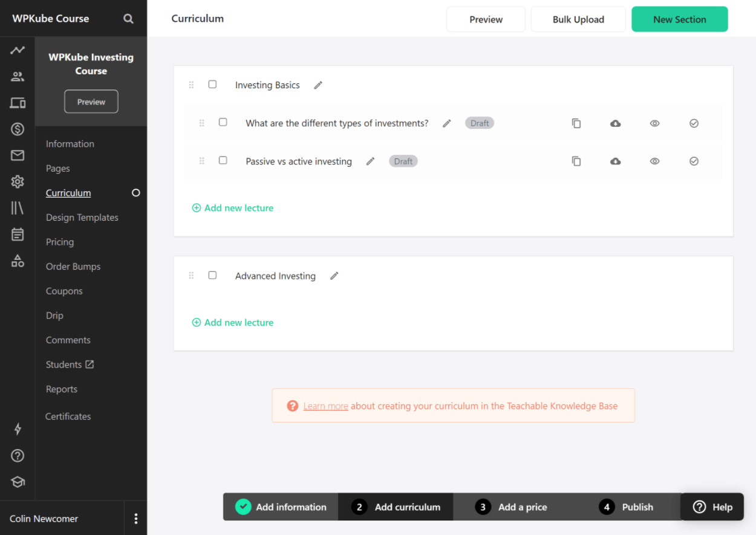Viewport: 756px width, 535px height.
Task: Open the Courses library icon in sidebar
Action: [18, 208]
